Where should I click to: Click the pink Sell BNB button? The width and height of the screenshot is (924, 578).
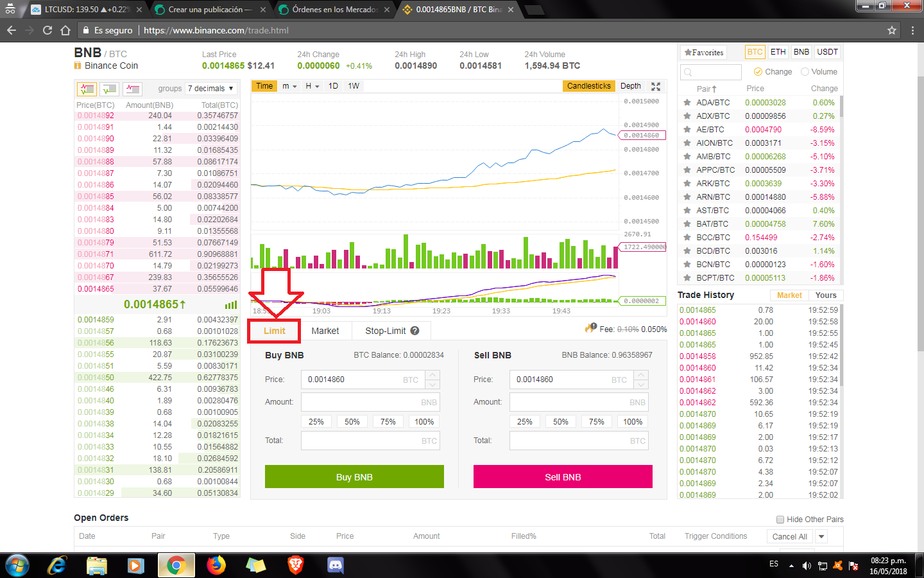pos(563,477)
